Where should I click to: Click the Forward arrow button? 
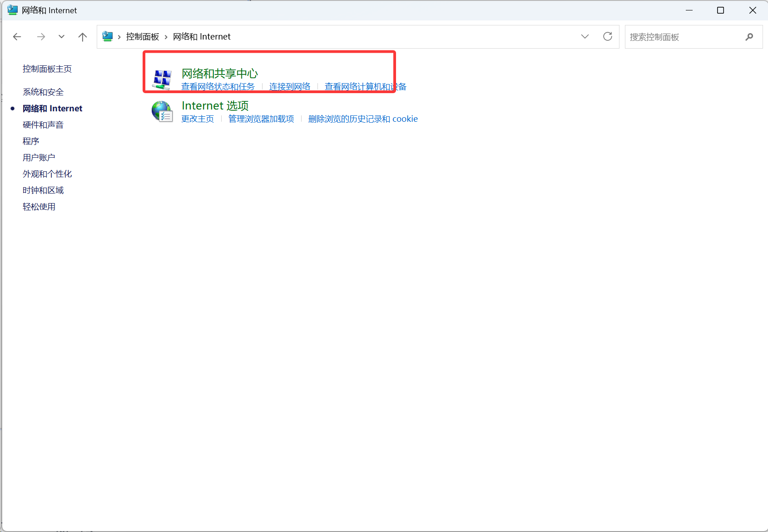coord(41,37)
